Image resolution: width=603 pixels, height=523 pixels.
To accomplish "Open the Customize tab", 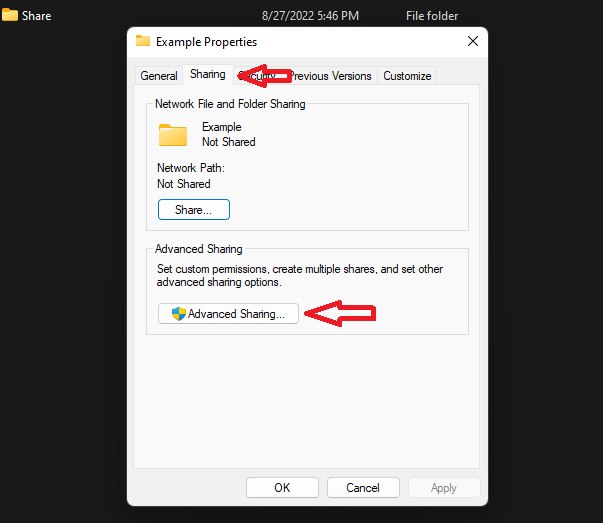I will pos(407,76).
